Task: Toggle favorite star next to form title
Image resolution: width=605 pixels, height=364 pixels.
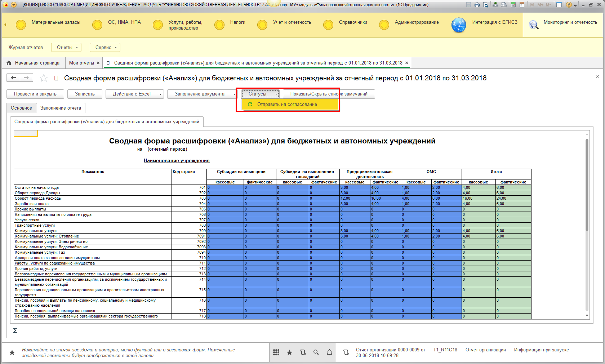Action: pyautogui.click(x=44, y=78)
